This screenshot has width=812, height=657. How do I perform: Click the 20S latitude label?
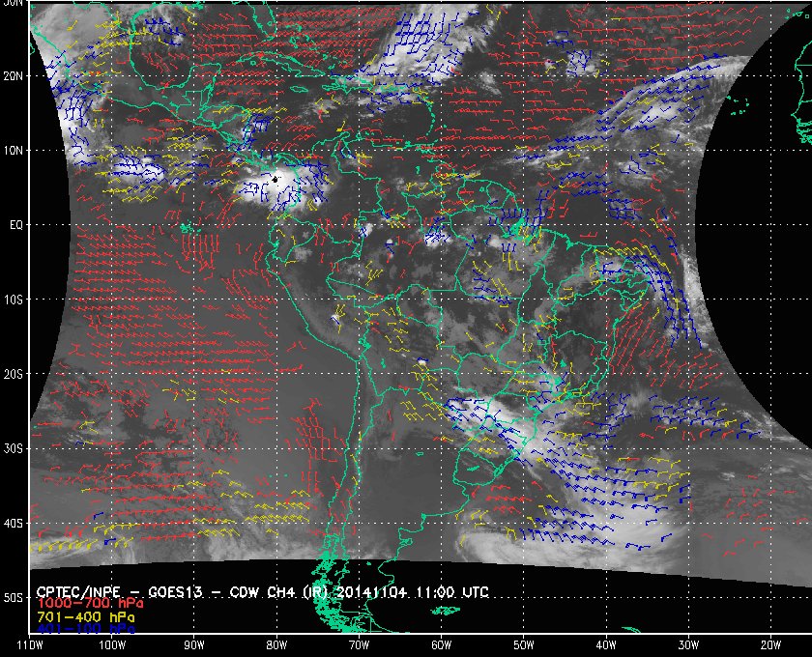14,374
